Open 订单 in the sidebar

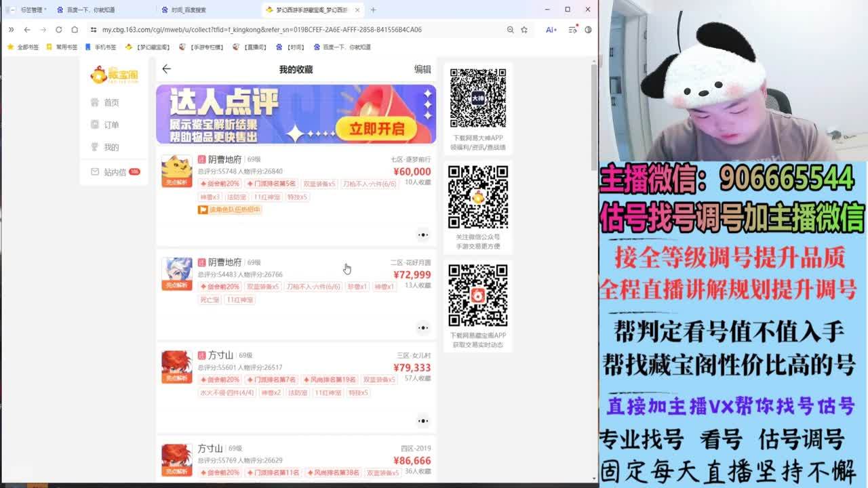111,125
